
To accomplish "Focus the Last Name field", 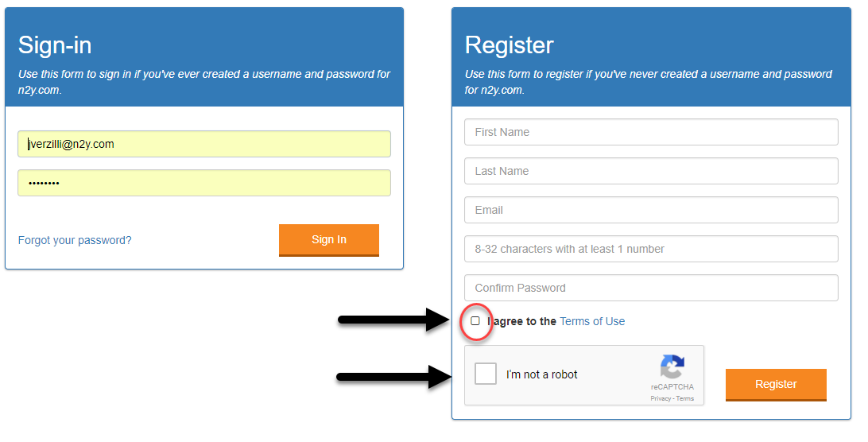I will [651, 171].
